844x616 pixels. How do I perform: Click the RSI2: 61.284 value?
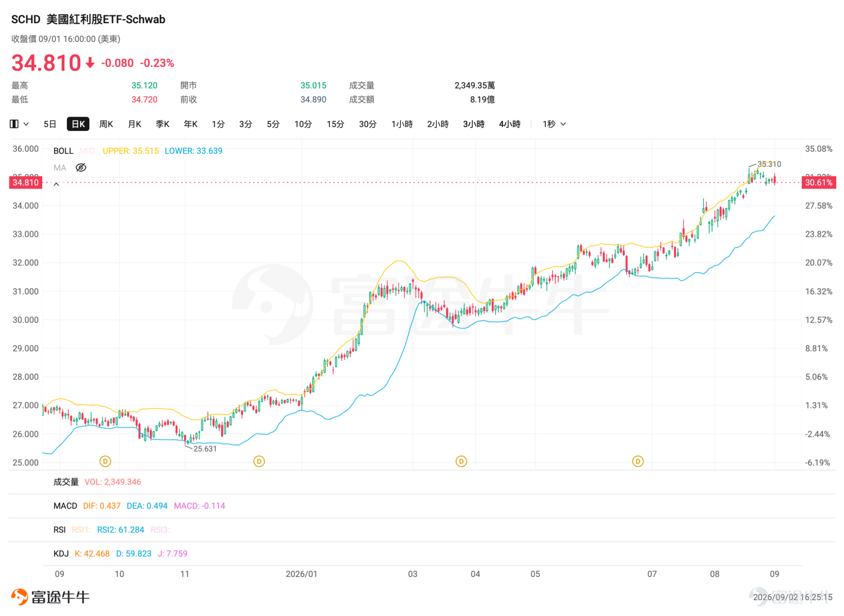(x=120, y=530)
